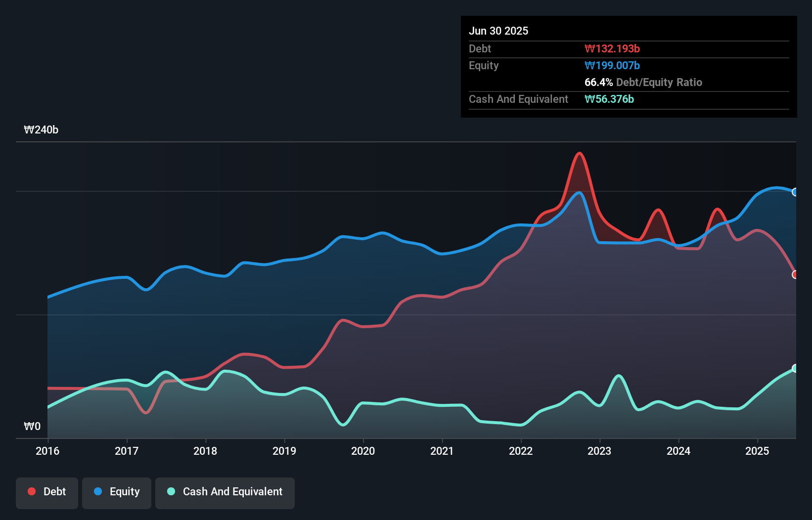
Task: Click the ₩132.193b debt value
Action: 612,48
